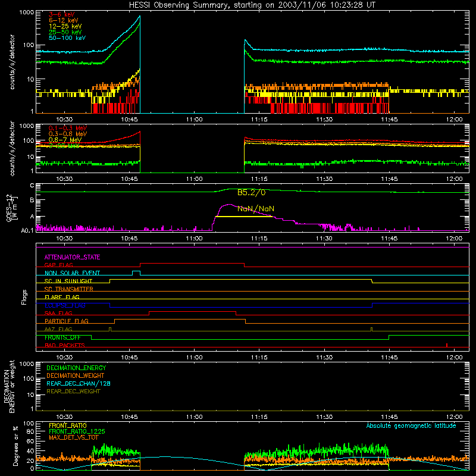476x476 pixels.
Task: Click the green 7-20 MeV legend label
Action: pyautogui.click(x=64, y=146)
